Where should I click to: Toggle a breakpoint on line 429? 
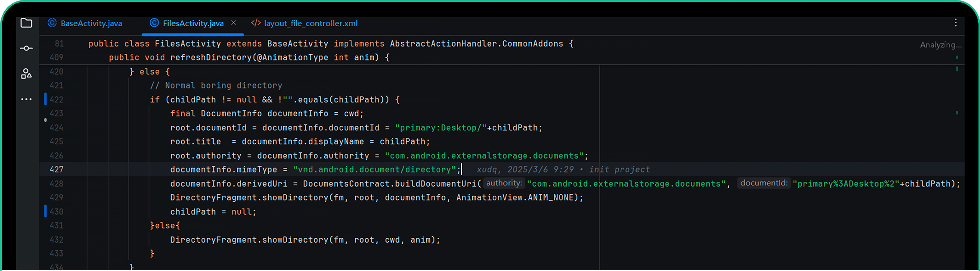click(x=56, y=197)
